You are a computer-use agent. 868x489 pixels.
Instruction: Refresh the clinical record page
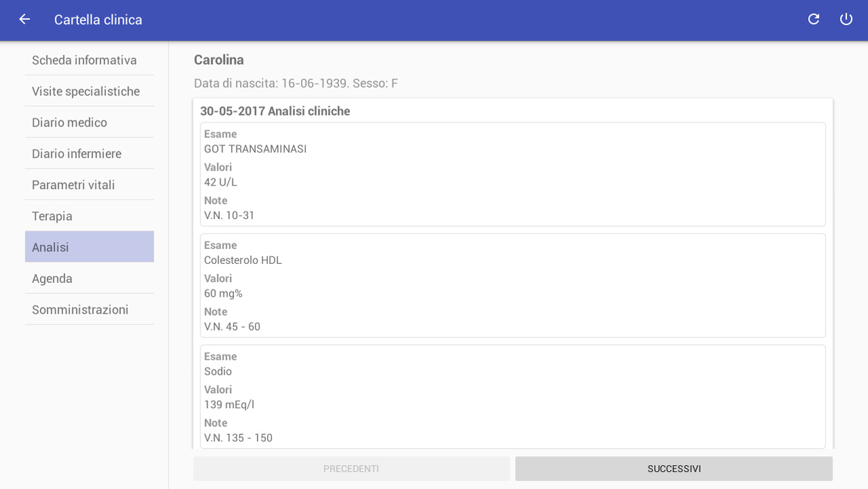click(813, 19)
